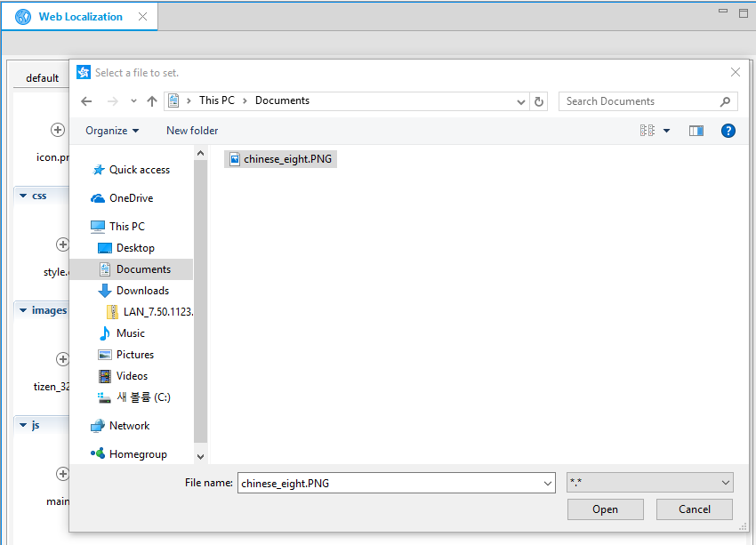
Task: Click the up one level arrow
Action: pos(151,100)
